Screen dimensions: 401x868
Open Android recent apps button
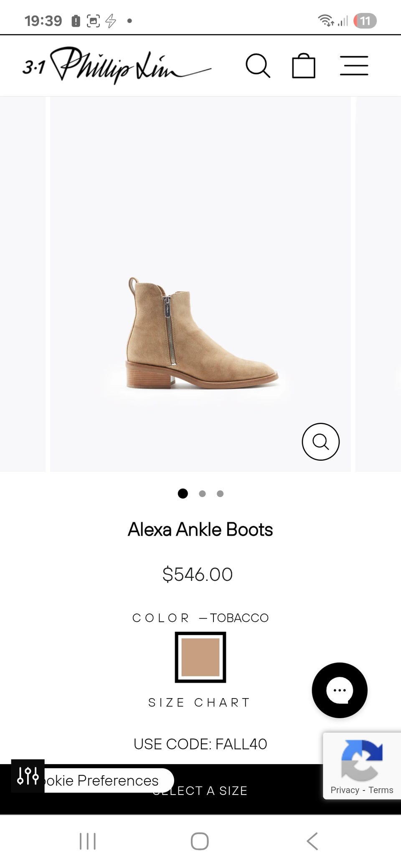coord(88,841)
